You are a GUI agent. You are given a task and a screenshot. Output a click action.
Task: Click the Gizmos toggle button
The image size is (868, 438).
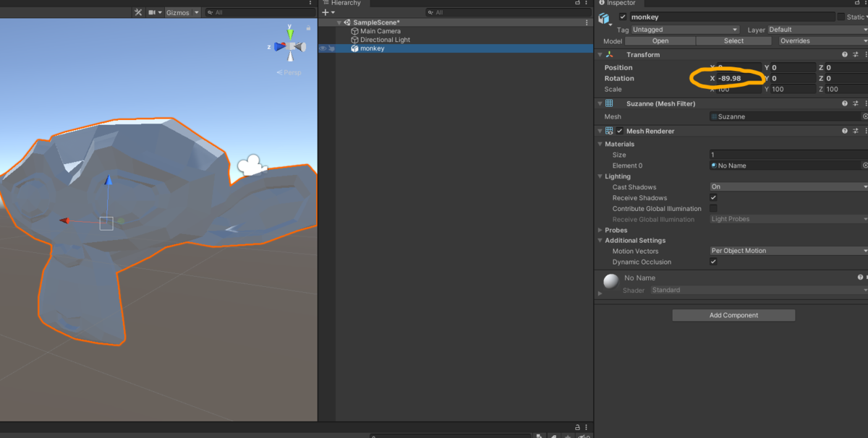point(178,12)
